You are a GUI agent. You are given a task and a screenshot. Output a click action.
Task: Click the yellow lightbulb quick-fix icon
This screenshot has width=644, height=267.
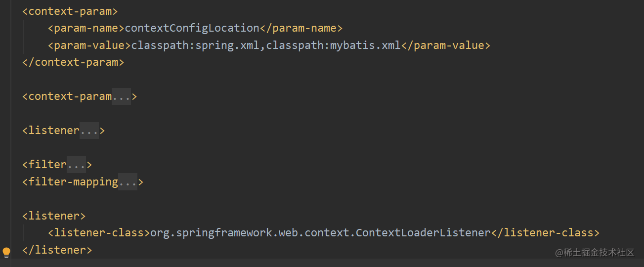6,253
